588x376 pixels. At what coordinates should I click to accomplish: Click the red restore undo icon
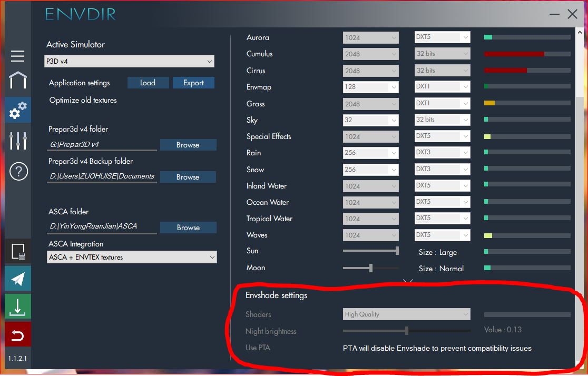point(18,335)
